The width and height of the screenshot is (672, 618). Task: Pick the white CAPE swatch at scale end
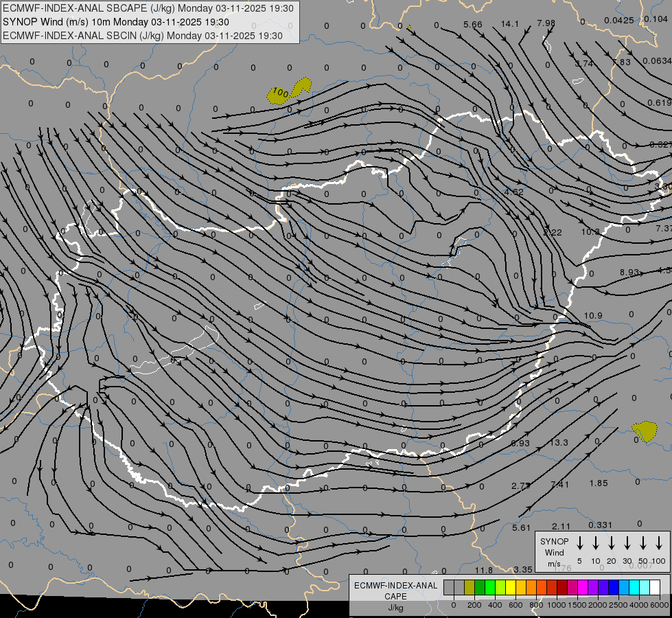click(655, 588)
